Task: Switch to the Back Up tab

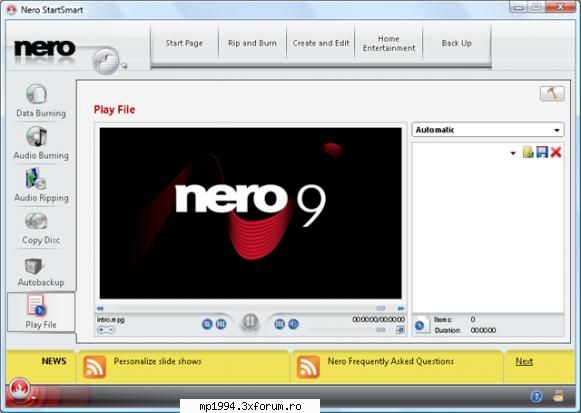Action: pos(457,43)
